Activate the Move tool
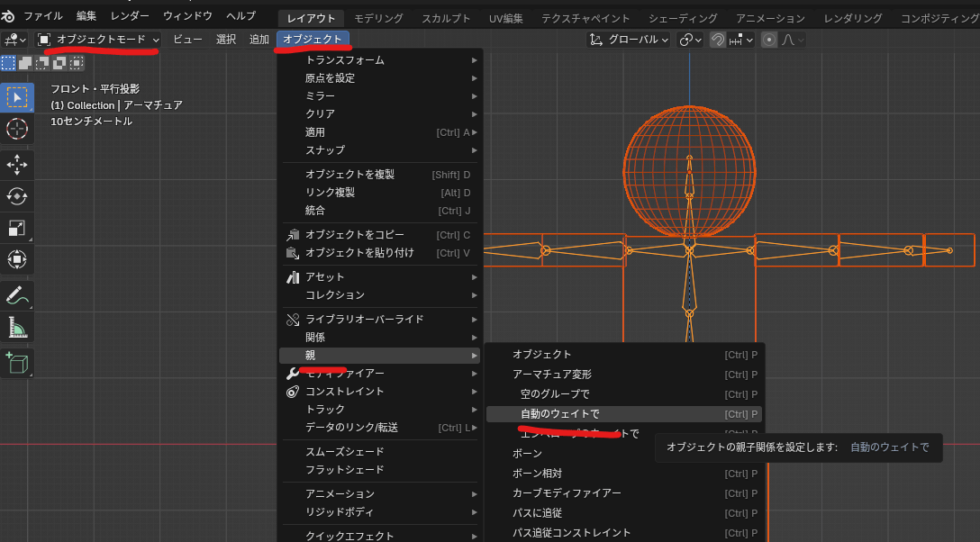Screen dimensions: 980x542 17,164
